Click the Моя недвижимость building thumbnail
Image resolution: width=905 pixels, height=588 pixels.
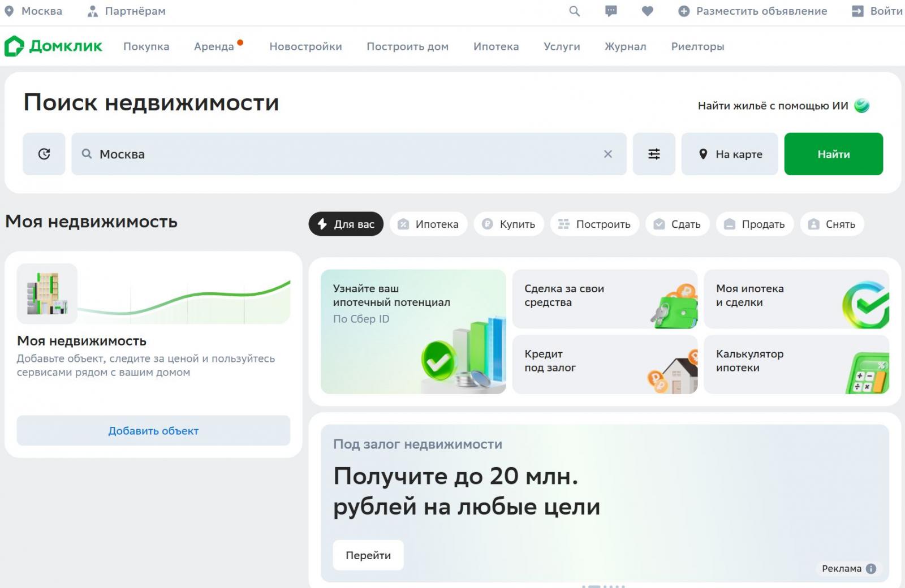coord(47,293)
